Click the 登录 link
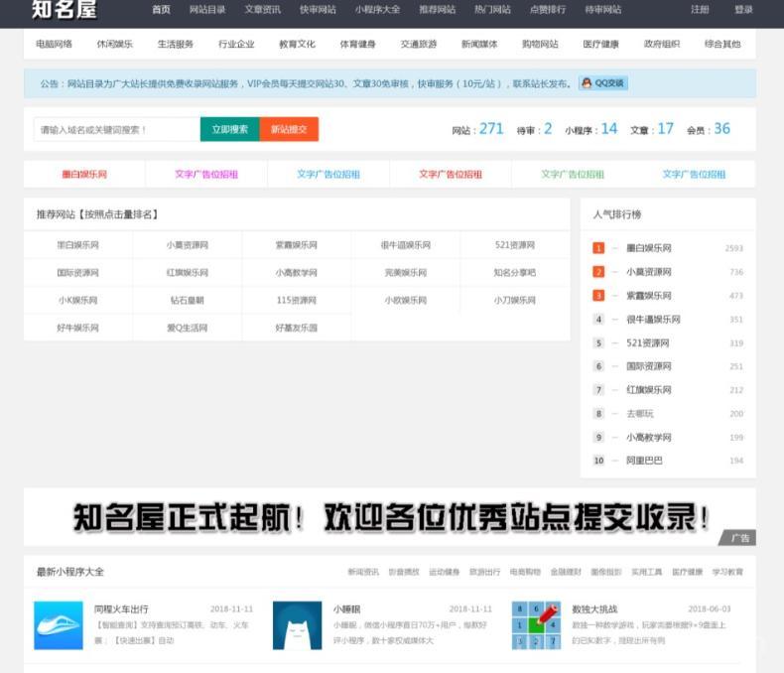784x673 pixels. [x=743, y=10]
